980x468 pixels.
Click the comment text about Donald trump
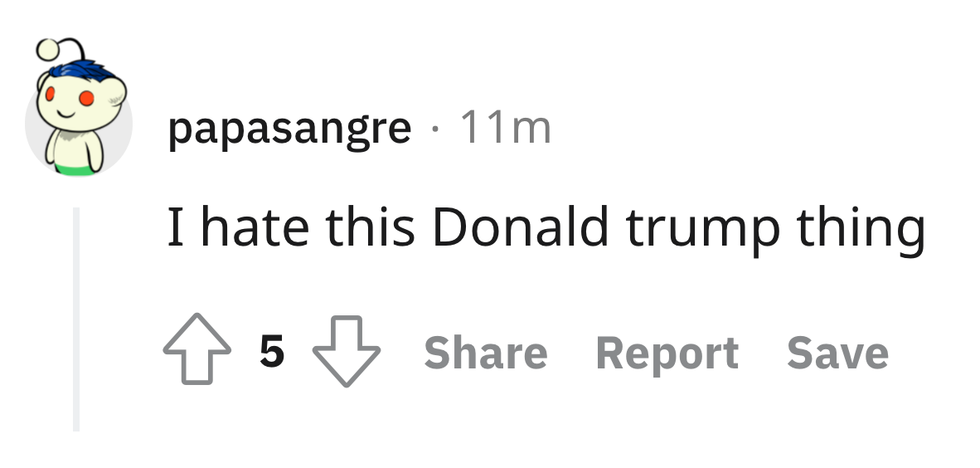click(x=546, y=227)
